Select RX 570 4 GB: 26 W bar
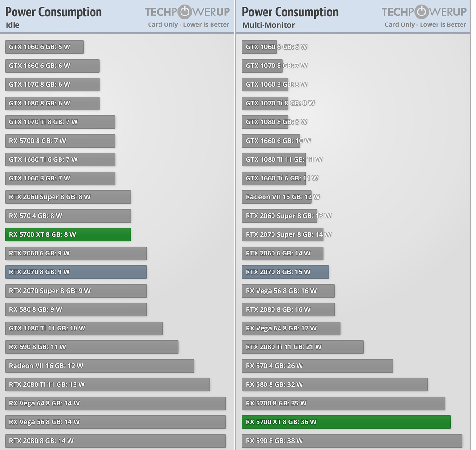The width and height of the screenshot is (476, 450). [x=317, y=366]
